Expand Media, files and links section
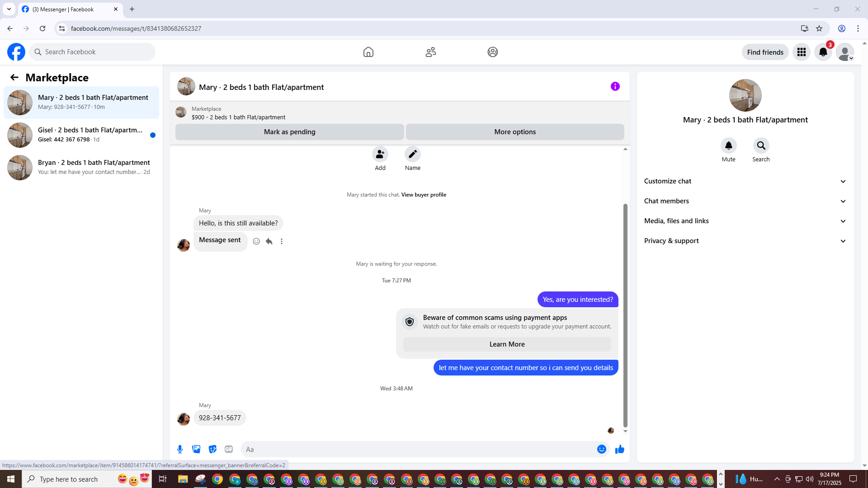 745,221
